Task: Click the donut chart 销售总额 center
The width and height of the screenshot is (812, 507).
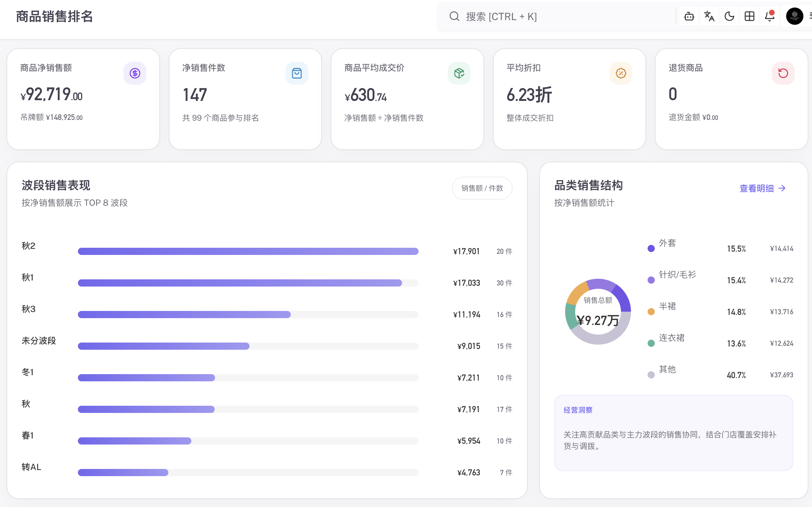Action: coord(598,312)
